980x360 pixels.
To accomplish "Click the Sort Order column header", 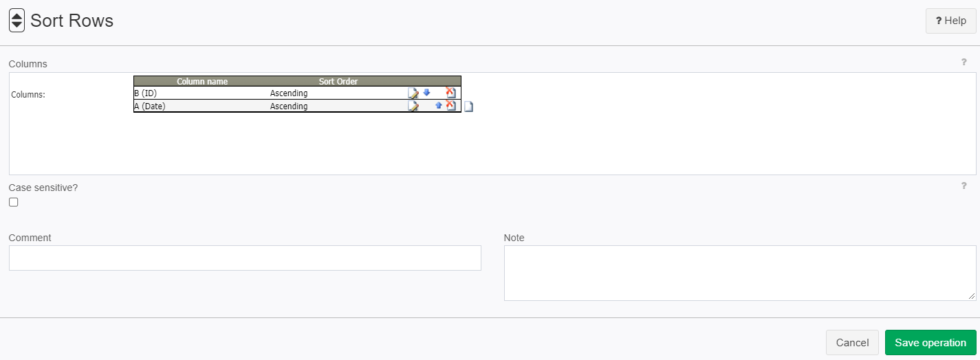I will coord(338,81).
